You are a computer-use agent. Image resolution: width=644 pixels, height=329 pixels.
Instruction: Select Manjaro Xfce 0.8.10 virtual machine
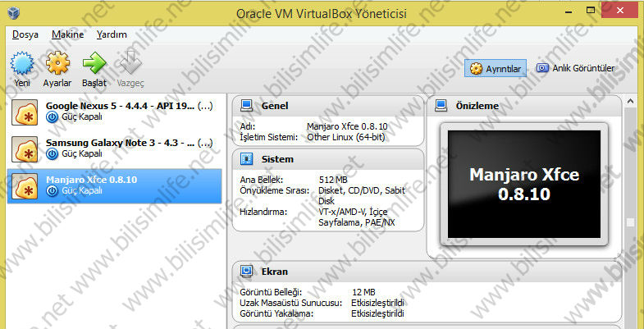[115, 186]
